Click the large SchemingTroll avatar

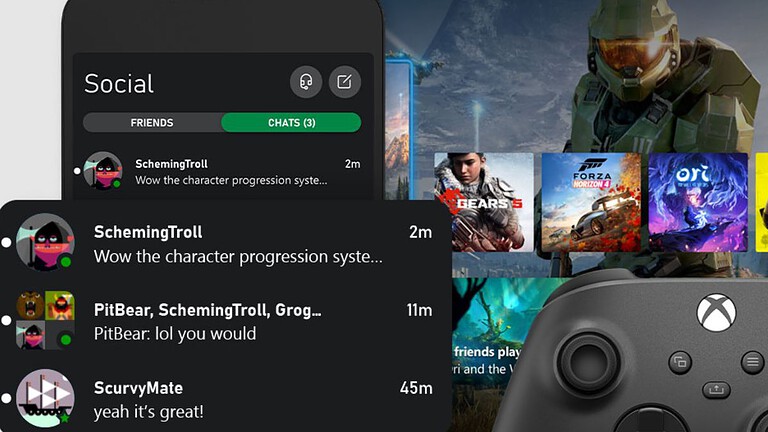pyautogui.click(x=45, y=242)
